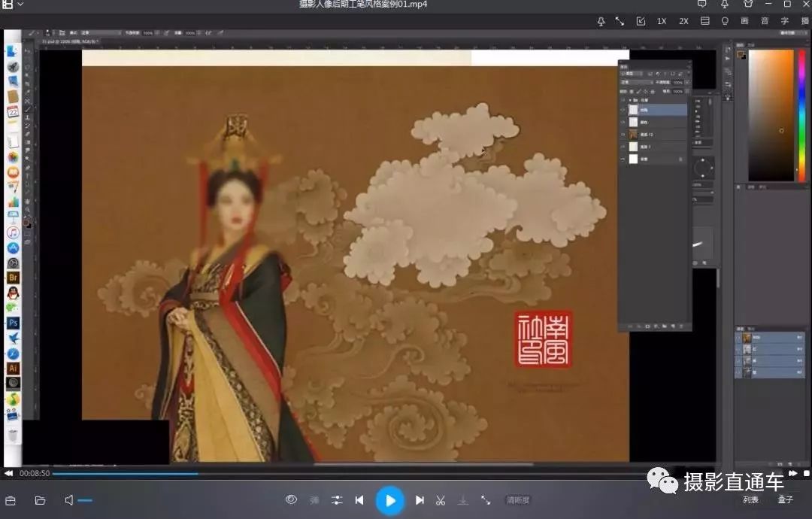Open the feedback message icon in the title bar
This screenshot has height=519, width=812.
(701, 4)
